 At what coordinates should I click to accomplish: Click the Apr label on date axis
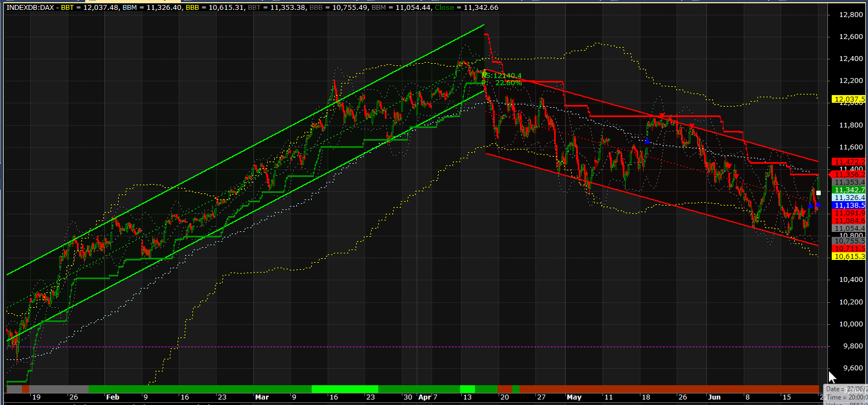coord(424,397)
